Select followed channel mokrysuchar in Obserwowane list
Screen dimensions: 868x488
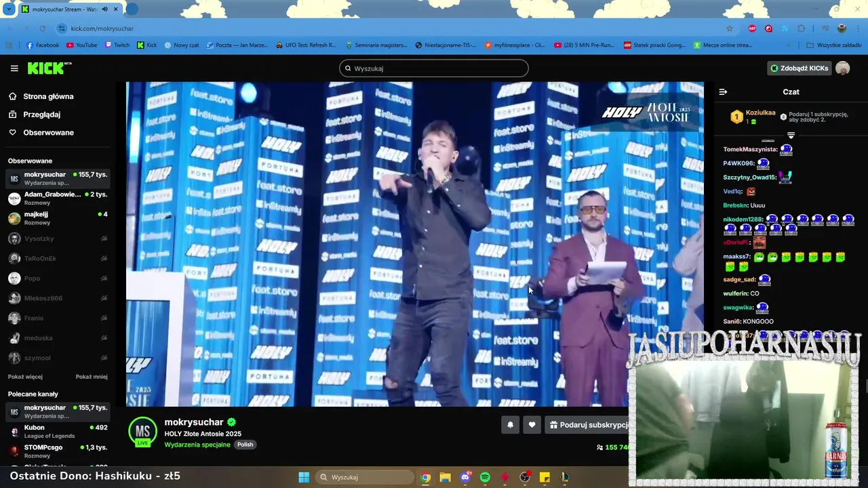point(58,178)
